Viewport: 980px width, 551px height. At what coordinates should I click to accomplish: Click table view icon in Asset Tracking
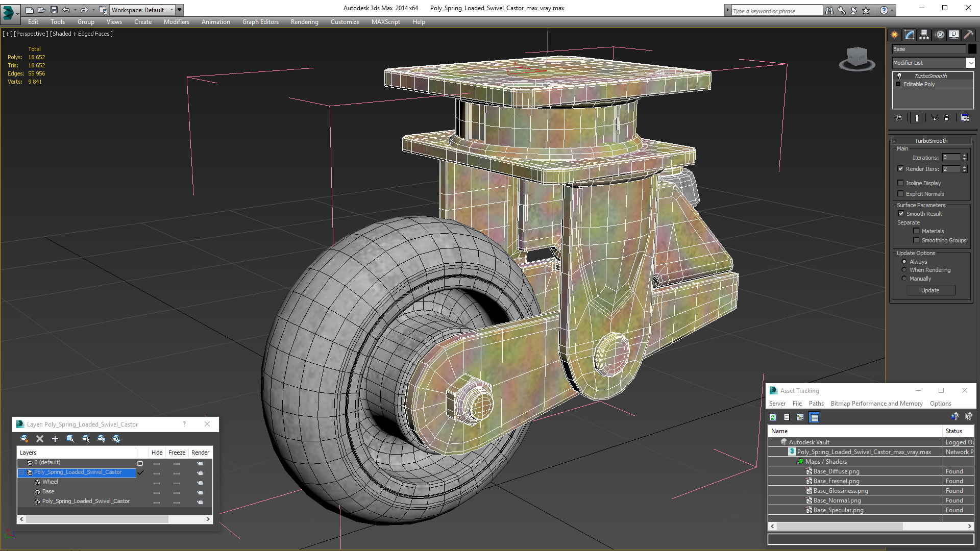pyautogui.click(x=815, y=417)
